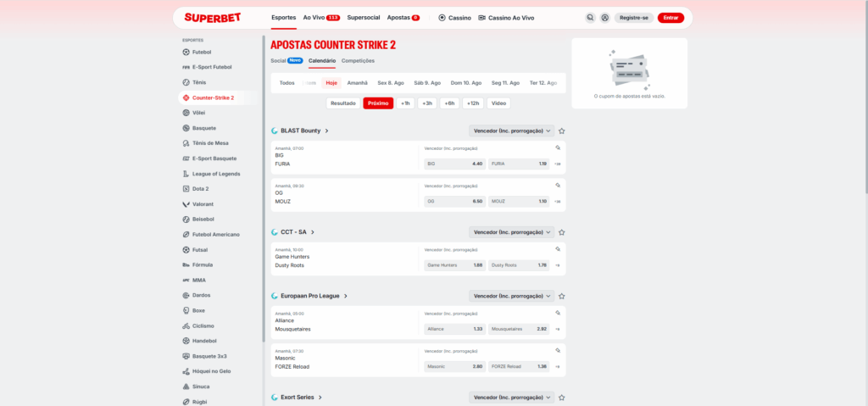Expand CCT - SA competition chevron

313,232
